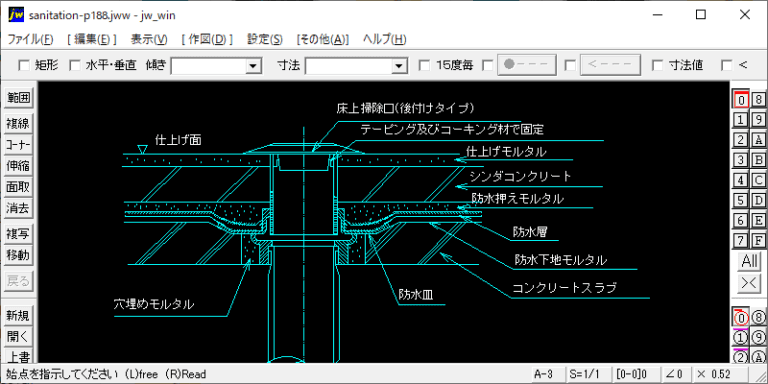Select layer group 1 circle button
The image size is (768, 384).
coord(742,337)
